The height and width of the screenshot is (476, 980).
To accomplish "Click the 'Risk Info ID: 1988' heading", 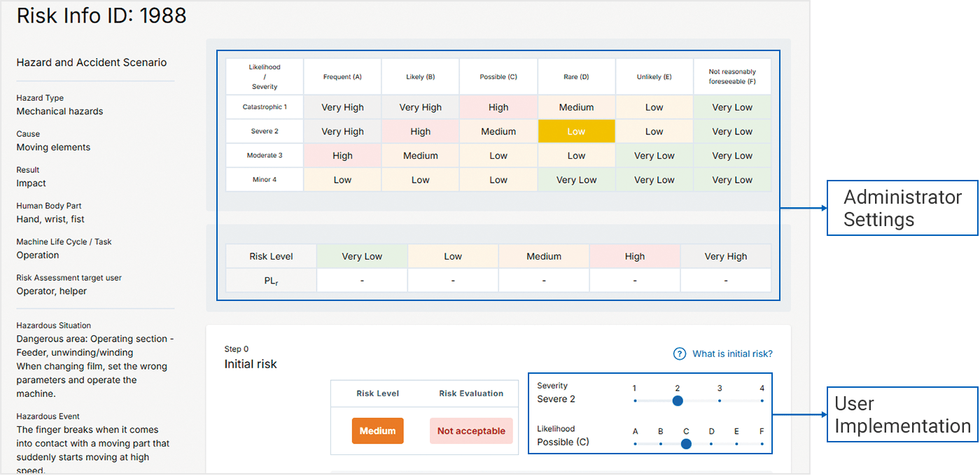I will pos(101,15).
